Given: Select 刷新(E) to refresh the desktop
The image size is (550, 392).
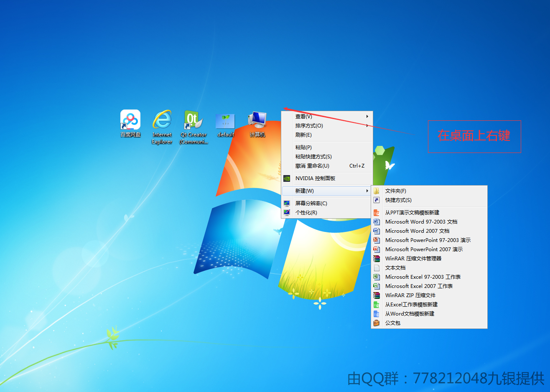Looking at the screenshot, I should [x=327, y=135].
